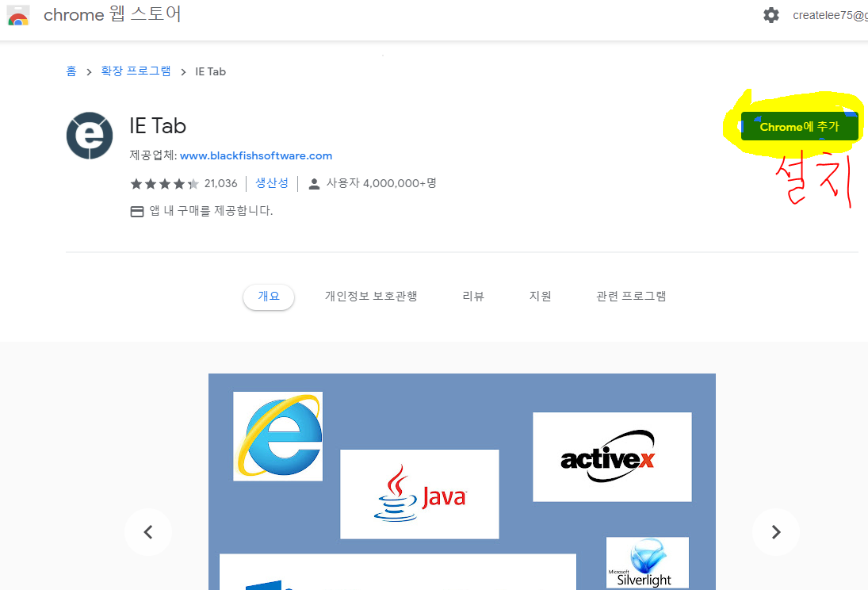Select the 개요 tab
The image size is (868, 590).
coord(269,297)
